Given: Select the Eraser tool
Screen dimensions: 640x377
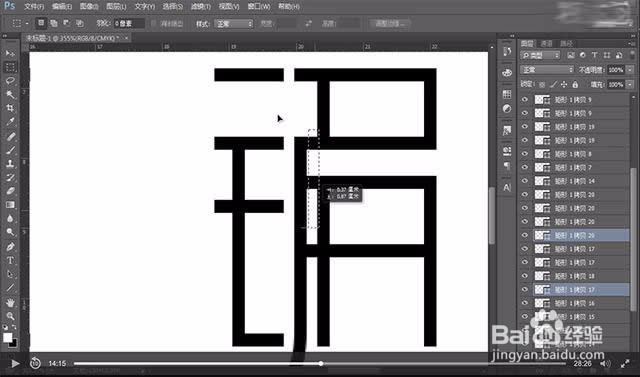Looking at the screenshot, I should point(10,191).
